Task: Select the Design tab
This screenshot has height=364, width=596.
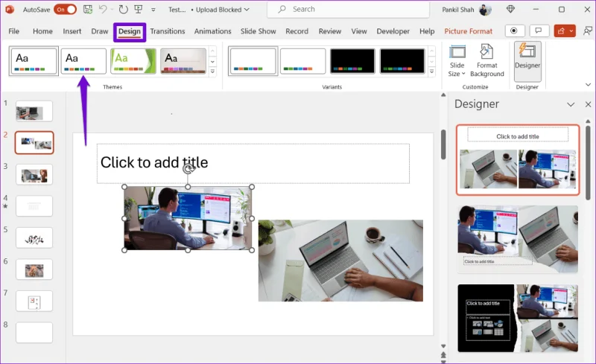Action: tap(129, 31)
